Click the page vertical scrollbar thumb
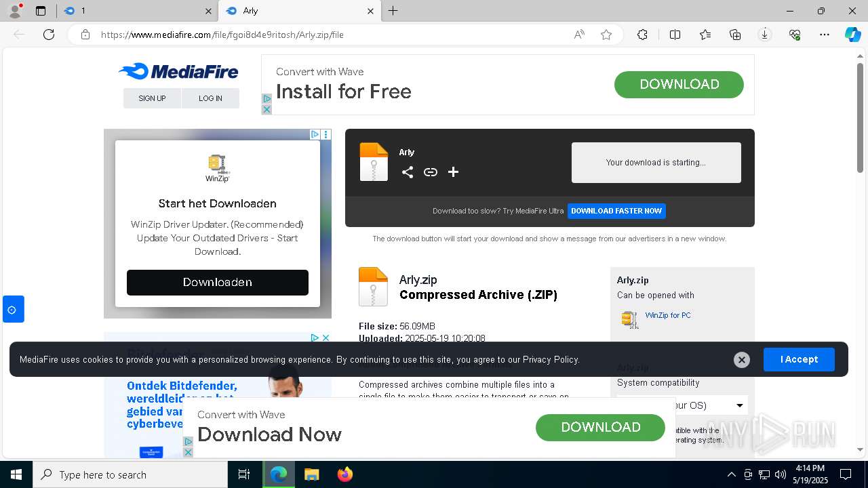 860,117
